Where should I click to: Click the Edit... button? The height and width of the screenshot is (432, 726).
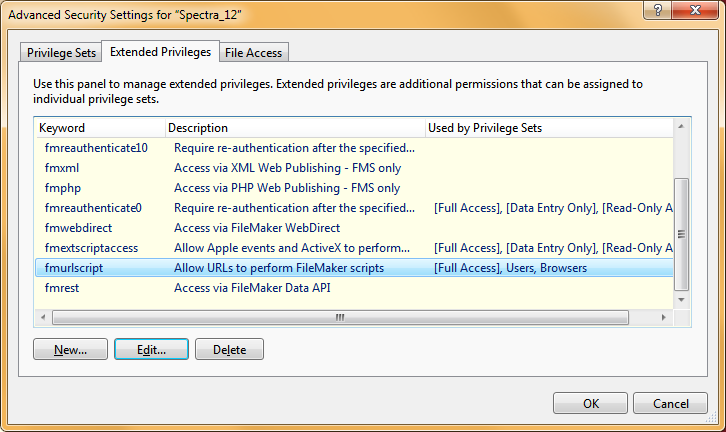[151, 350]
